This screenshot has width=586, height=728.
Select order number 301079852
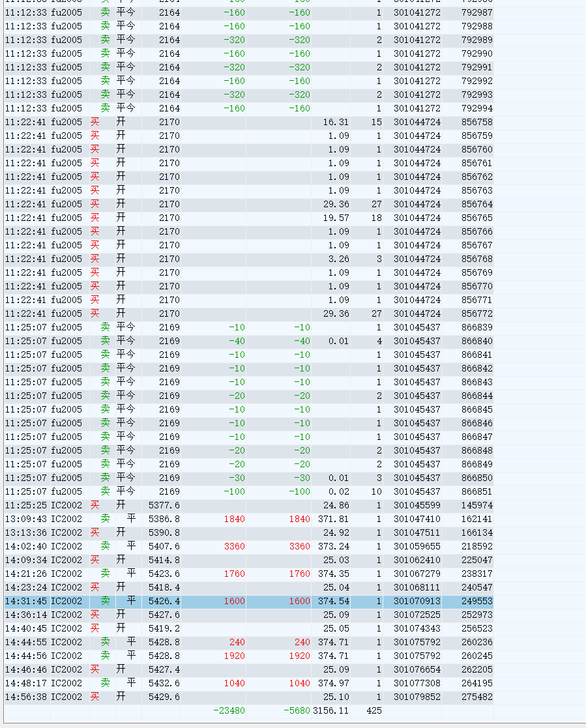point(417,697)
